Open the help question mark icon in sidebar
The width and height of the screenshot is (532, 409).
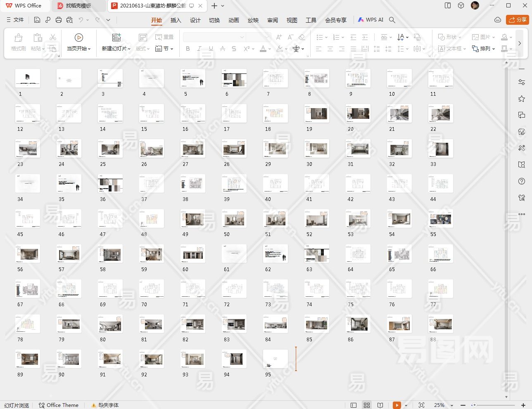click(x=522, y=181)
